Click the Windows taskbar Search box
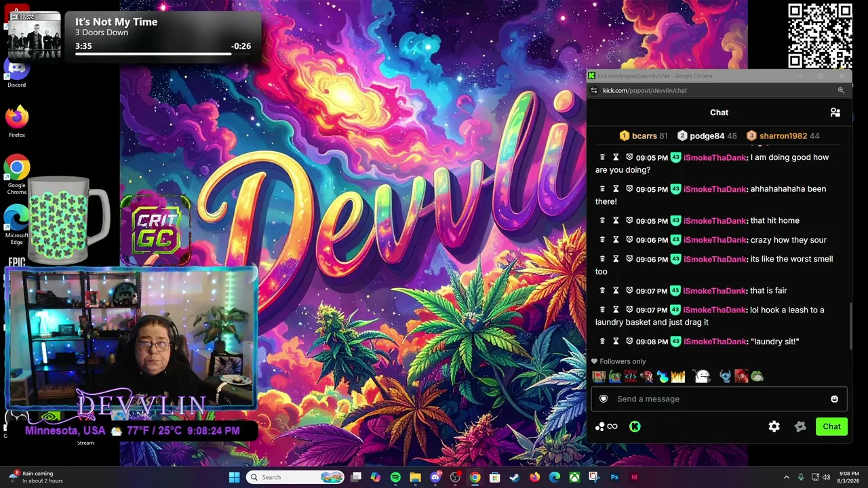 pos(296,477)
